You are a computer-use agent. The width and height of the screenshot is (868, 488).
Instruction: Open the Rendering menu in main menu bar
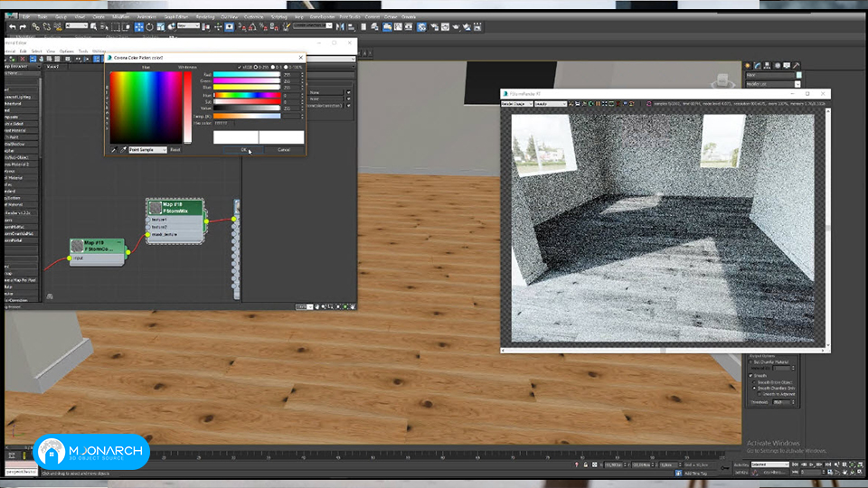pos(205,17)
